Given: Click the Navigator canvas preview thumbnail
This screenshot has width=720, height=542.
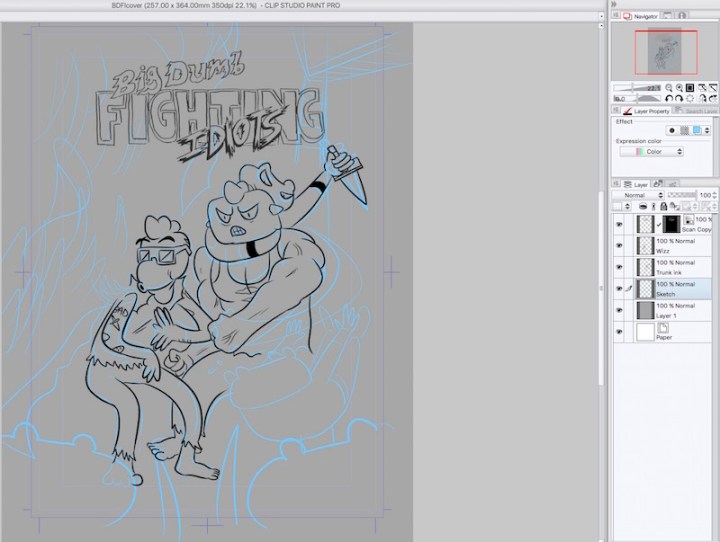Looking at the screenshot, I should 665,52.
